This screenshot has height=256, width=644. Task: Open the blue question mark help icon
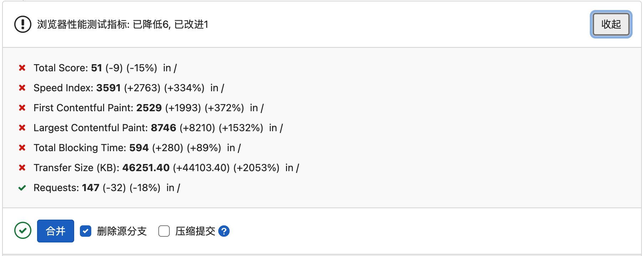(x=224, y=231)
